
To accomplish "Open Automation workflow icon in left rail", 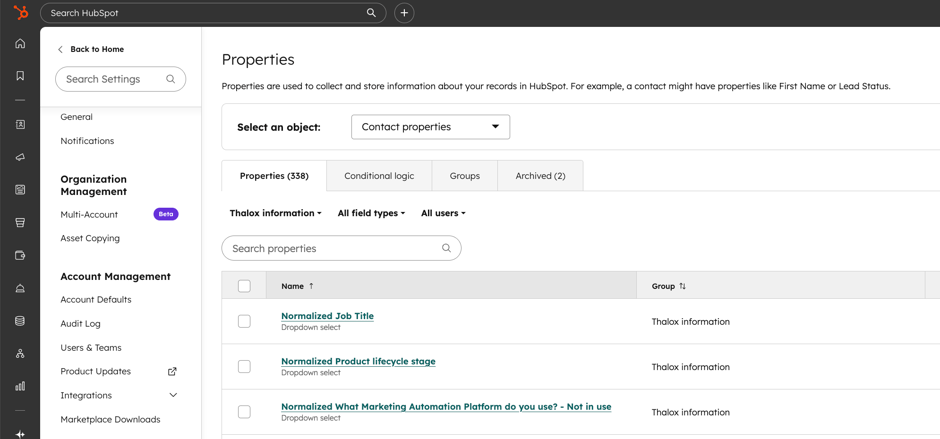I will (20, 353).
